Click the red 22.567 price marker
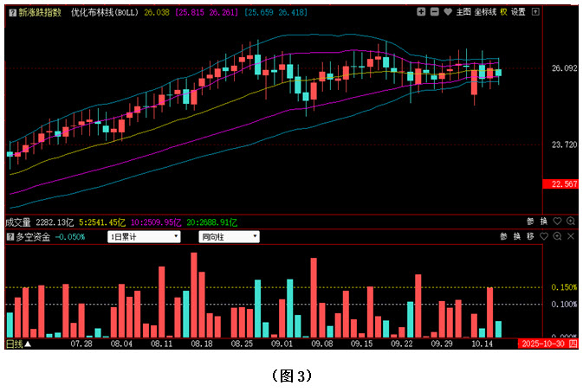Viewport: 583px width, 392px height. [x=564, y=184]
